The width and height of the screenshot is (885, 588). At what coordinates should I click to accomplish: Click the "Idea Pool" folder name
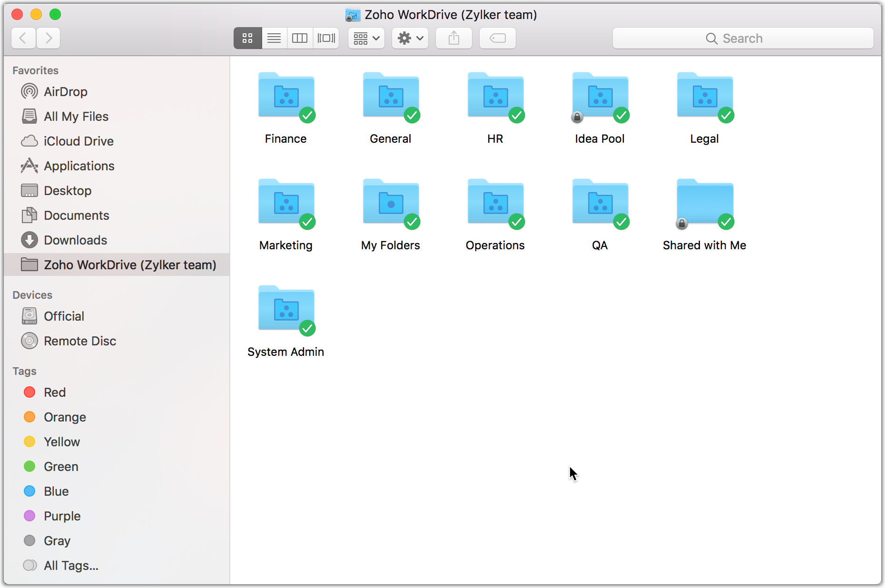click(600, 138)
